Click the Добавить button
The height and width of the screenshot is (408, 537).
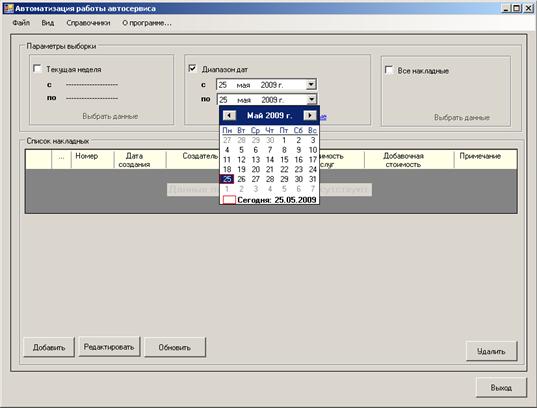tap(49, 347)
